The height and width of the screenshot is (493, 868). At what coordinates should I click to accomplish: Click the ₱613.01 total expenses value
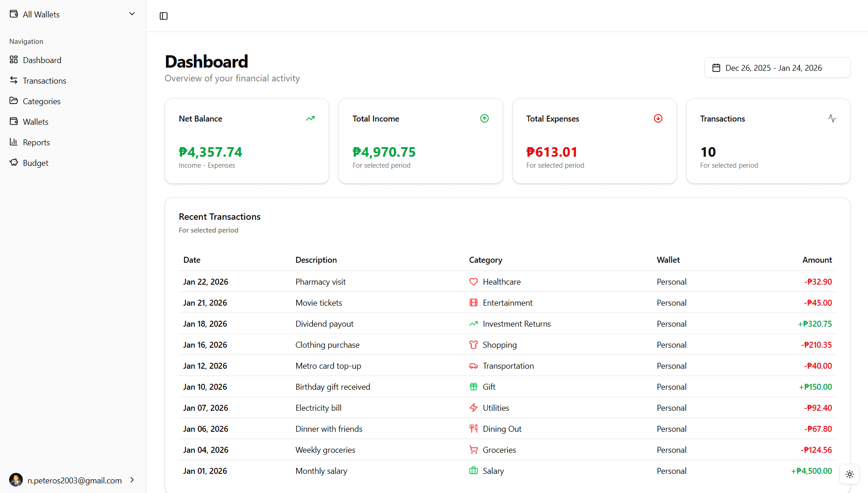click(552, 152)
